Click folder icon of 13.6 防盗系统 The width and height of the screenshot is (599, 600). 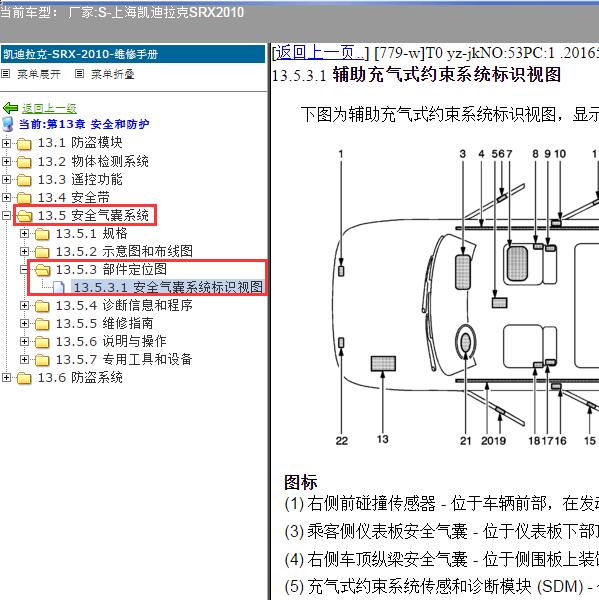pyautogui.click(x=24, y=378)
